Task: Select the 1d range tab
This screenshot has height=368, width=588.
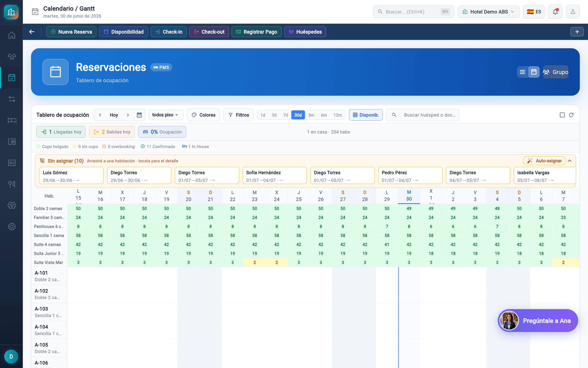Action: [263, 115]
